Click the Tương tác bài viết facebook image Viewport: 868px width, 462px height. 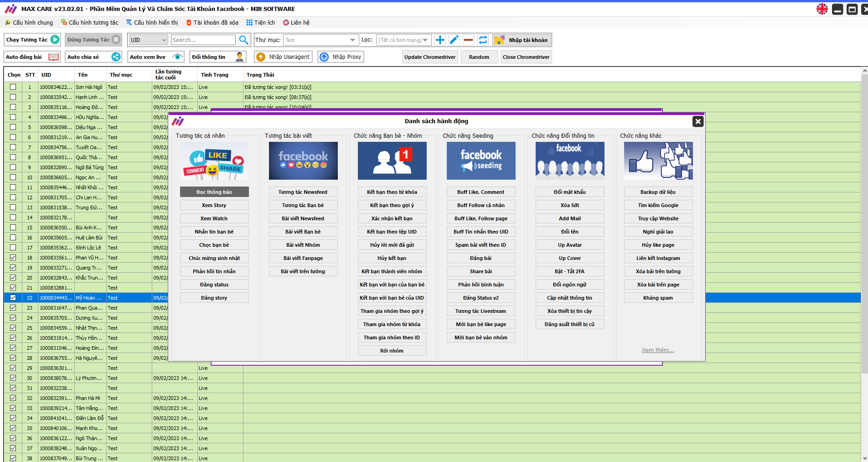(x=303, y=161)
